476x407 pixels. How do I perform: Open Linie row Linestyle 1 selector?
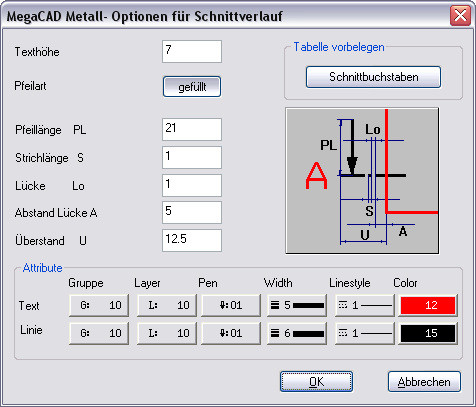[x=365, y=333]
